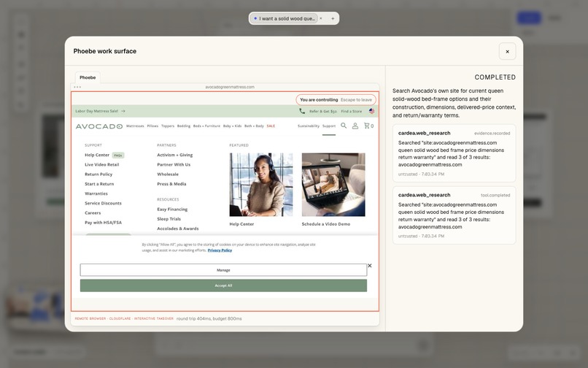Open the Wholesale link
This screenshot has width=588, height=368.
[168, 175]
